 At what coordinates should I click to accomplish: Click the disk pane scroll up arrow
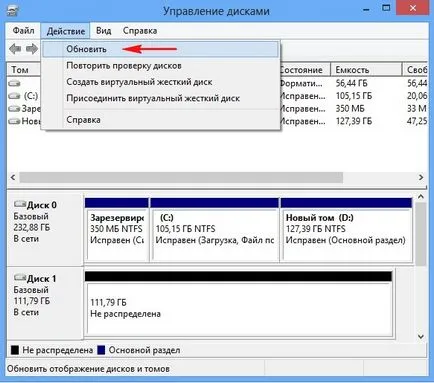421,197
